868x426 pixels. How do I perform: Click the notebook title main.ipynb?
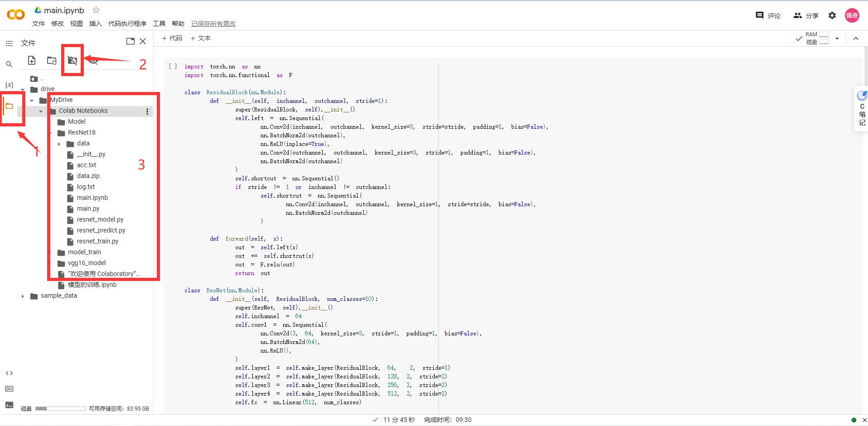pyautogui.click(x=64, y=10)
